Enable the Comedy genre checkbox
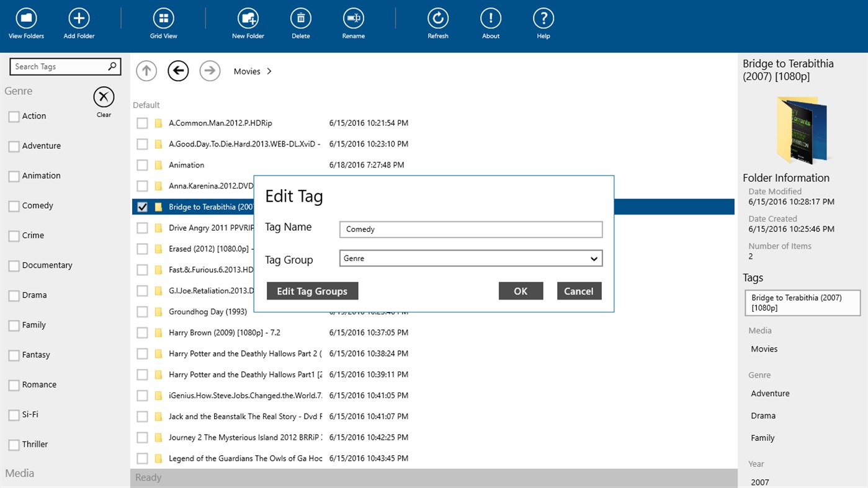Screen dimensions: 868x488 tap(13, 205)
